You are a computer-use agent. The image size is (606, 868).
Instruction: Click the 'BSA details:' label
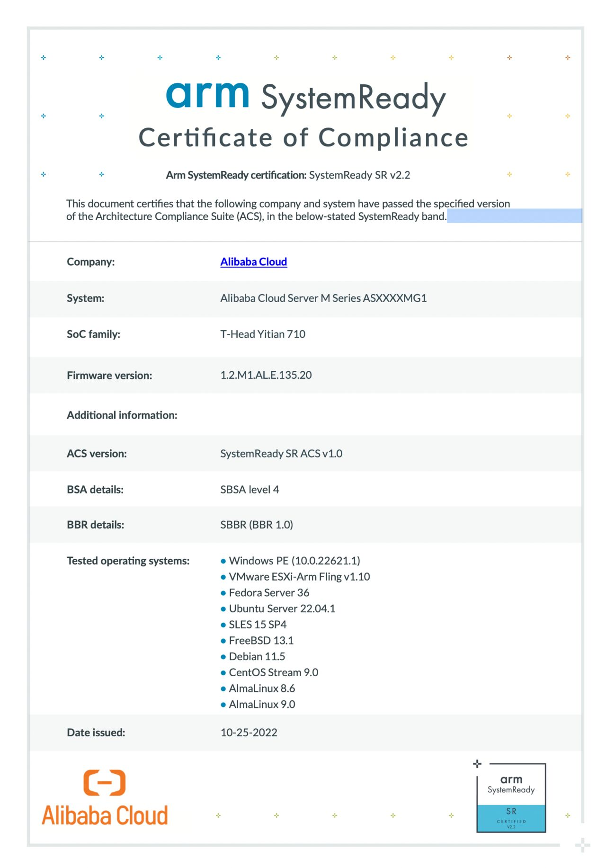pos(95,490)
